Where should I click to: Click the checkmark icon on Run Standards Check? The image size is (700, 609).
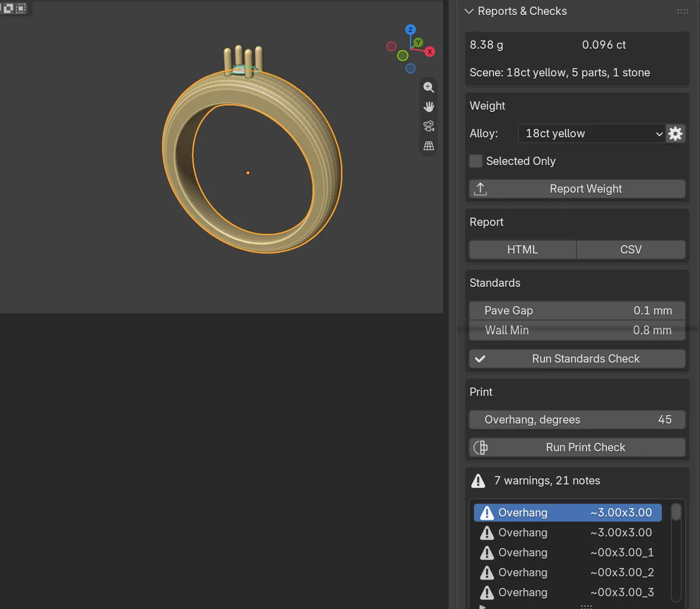(x=480, y=359)
